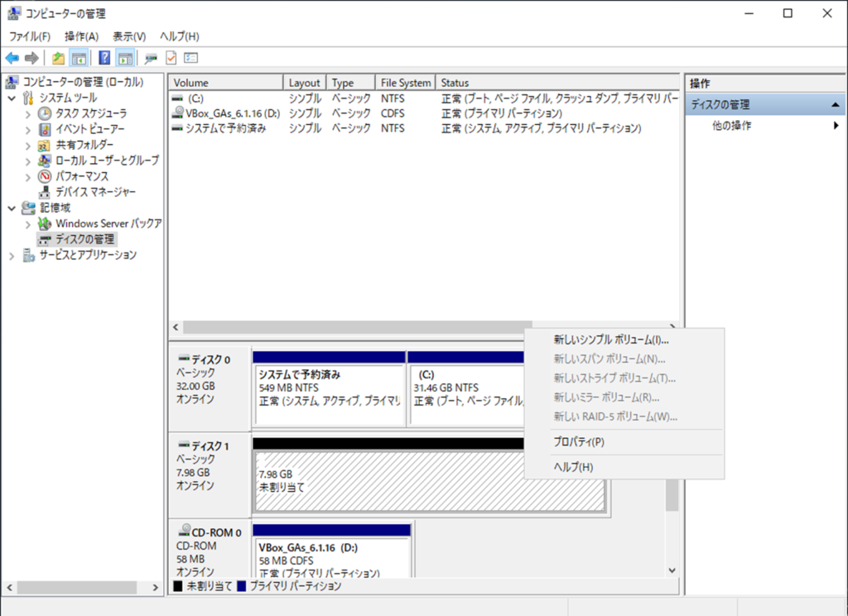This screenshot has width=848, height=616.
Task: Select タスク スケジューラ clock icon in tree
Action: (x=45, y=113)
